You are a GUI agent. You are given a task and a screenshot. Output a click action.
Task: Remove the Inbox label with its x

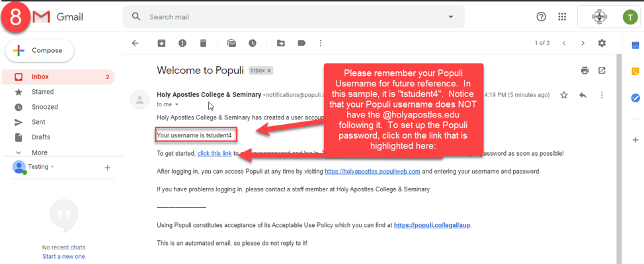coord(269,71)
